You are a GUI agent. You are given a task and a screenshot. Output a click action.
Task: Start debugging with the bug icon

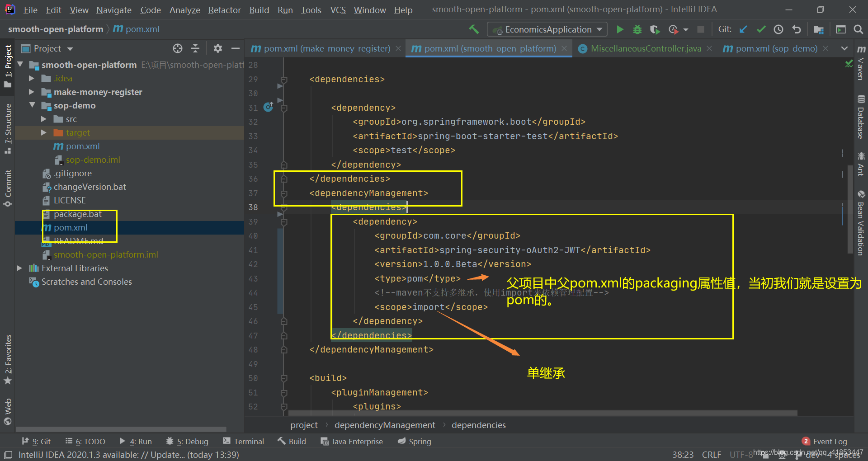click(637, 29)
